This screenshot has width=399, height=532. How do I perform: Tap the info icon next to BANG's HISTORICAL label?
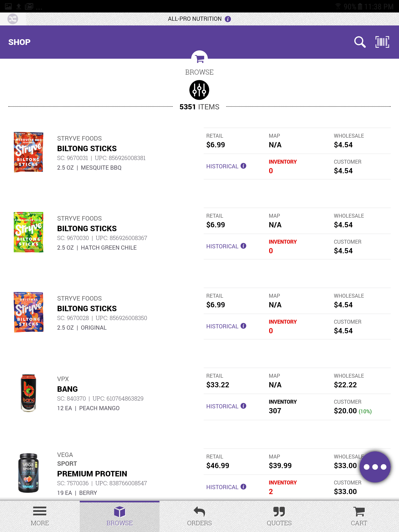tap(243, 406)
